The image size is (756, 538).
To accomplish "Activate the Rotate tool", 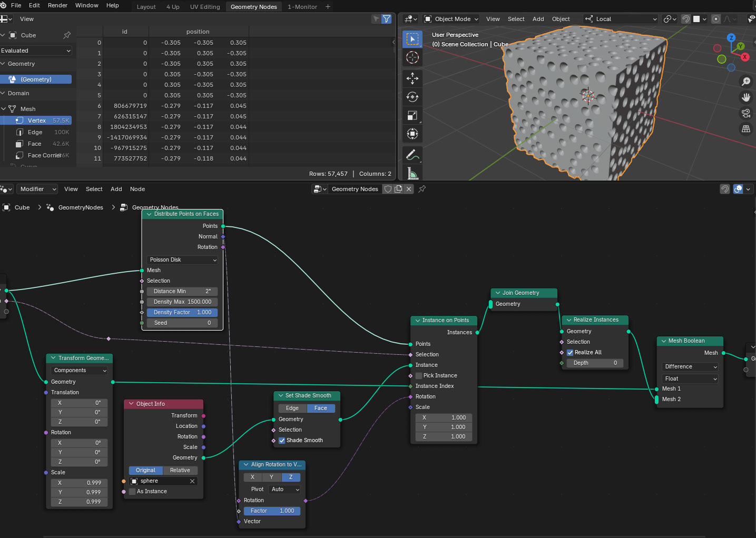I will click(413, 97).
